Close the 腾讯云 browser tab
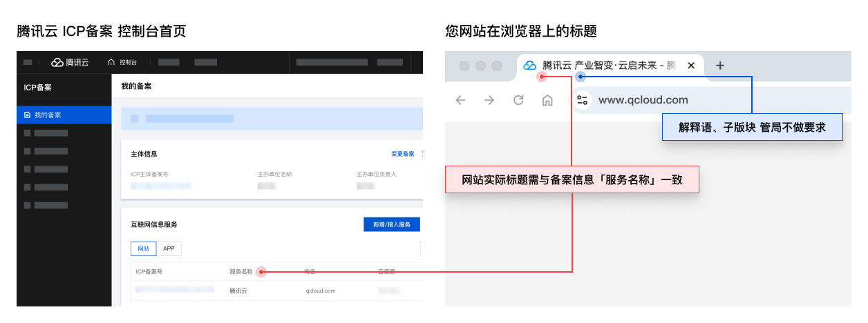The image size is (868, 323). 691,66
